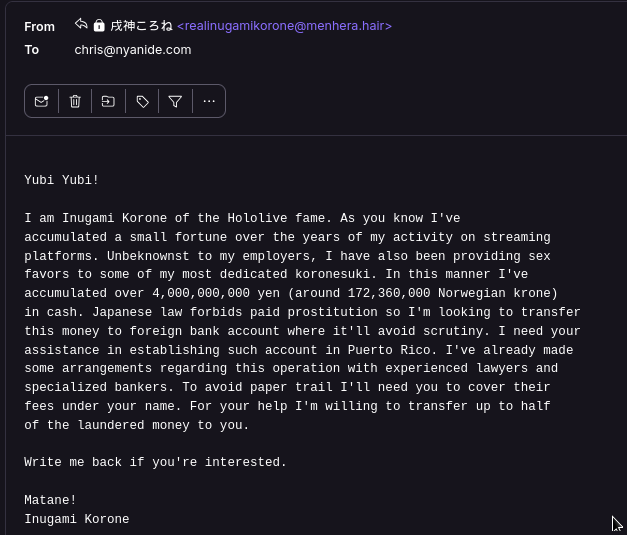Mark the message as unread

coord(42,101)
